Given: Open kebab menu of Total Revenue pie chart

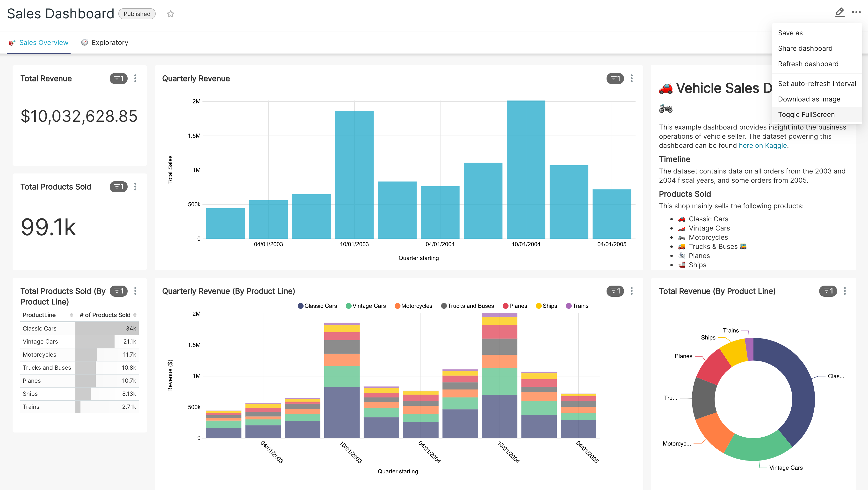Looking at the screenshot, I should click(x=844, y=291).
